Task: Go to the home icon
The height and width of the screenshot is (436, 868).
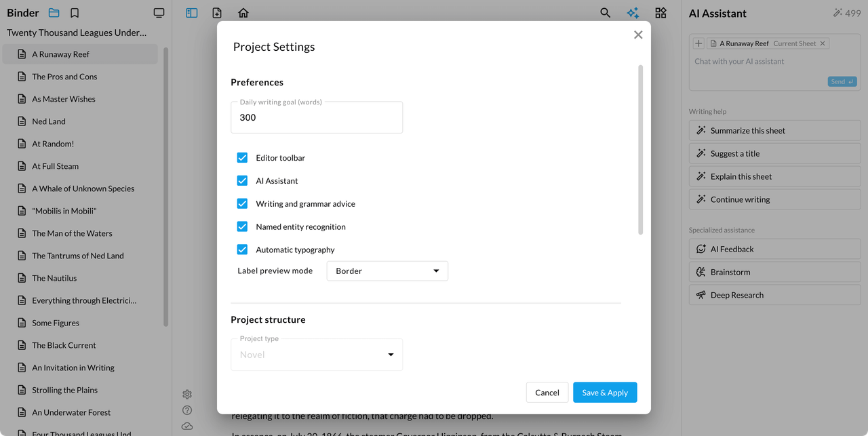Action: tap(243, 13)
